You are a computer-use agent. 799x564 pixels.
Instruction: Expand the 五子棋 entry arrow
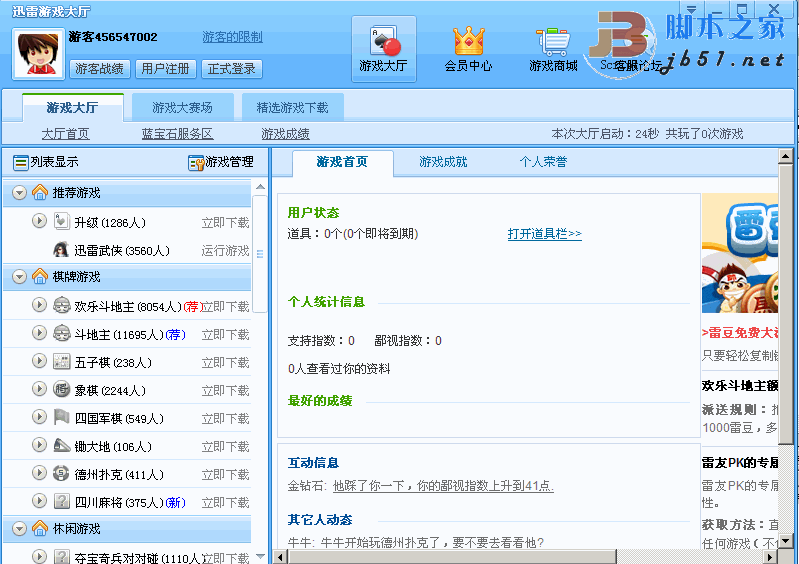pyautogui.click(x=39, y=361)
